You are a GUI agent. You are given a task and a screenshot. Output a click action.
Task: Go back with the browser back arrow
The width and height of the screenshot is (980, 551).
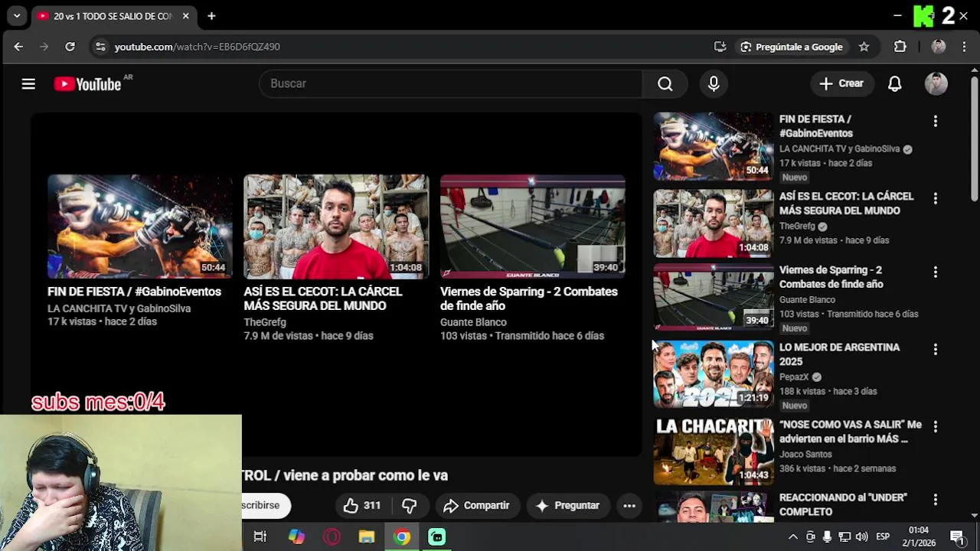pyautogui.click(x=18, y=47)
